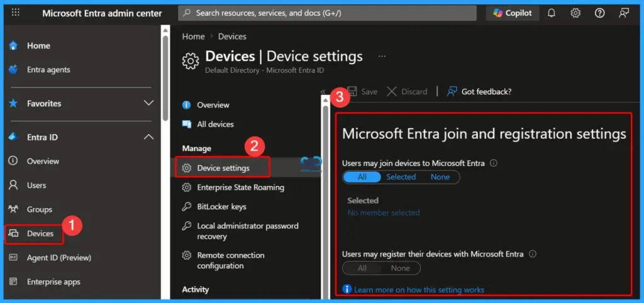Open Local administrator password recovery
The image size is (644, 303).
coord(248,231)
